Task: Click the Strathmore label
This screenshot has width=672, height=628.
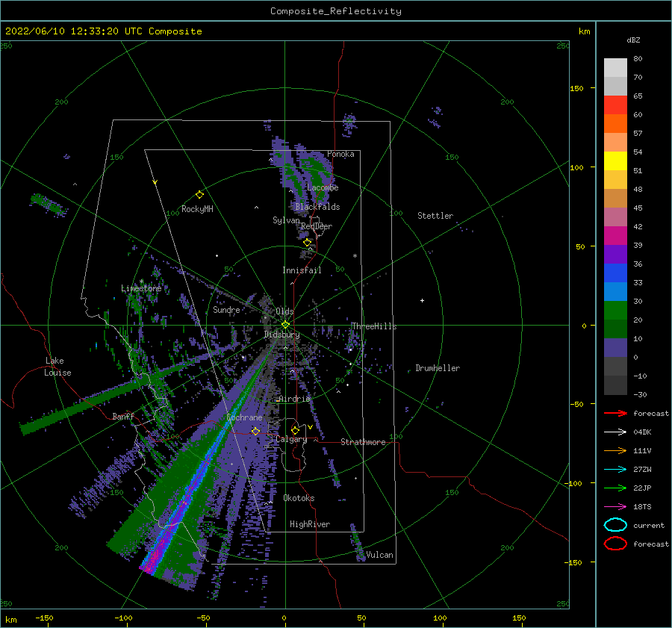Action: 363,442
